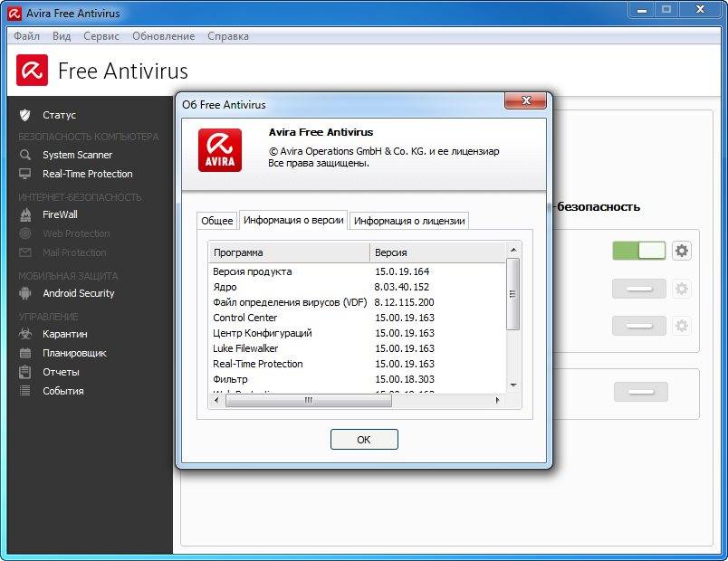The image size is (728, 561).
Task: Click the Avira logo in About dialog
Action: click(220, 150)
